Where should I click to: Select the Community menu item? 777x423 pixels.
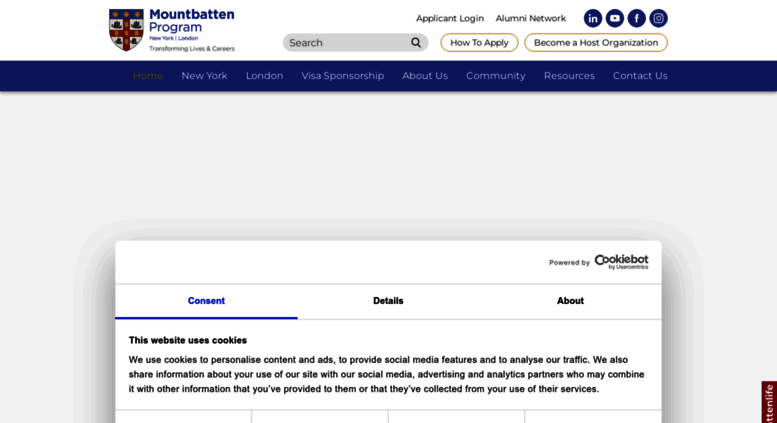(495, 76)
